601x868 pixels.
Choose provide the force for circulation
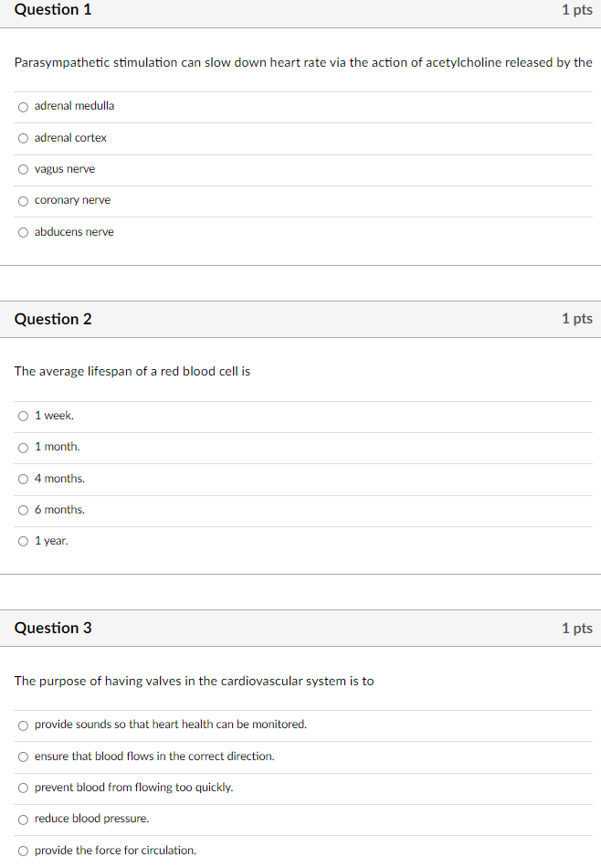(22, 850)
